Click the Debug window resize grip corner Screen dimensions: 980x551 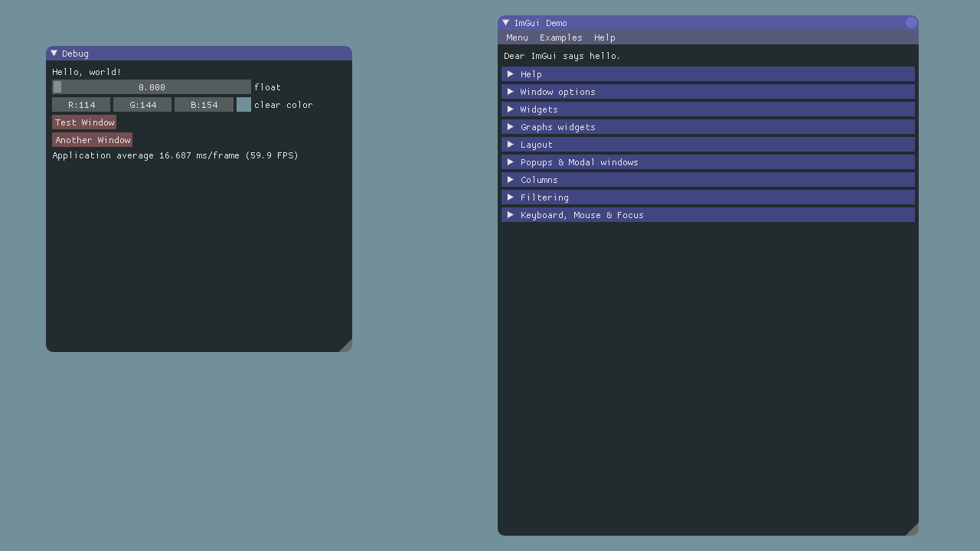point(346,346)
